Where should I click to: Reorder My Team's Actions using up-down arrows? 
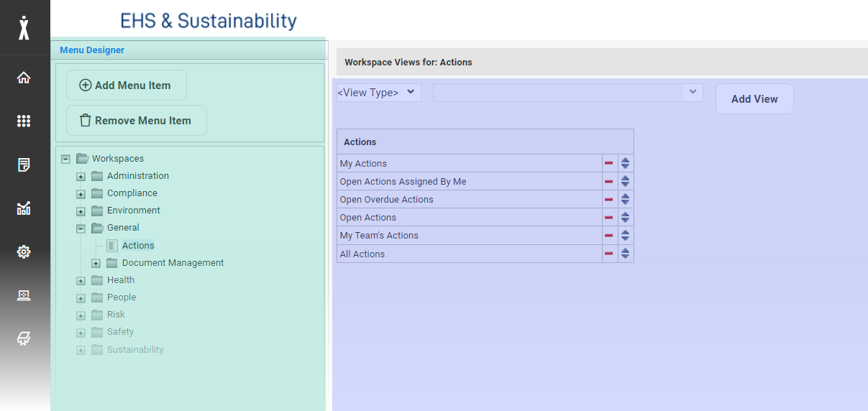coord(625,236)
